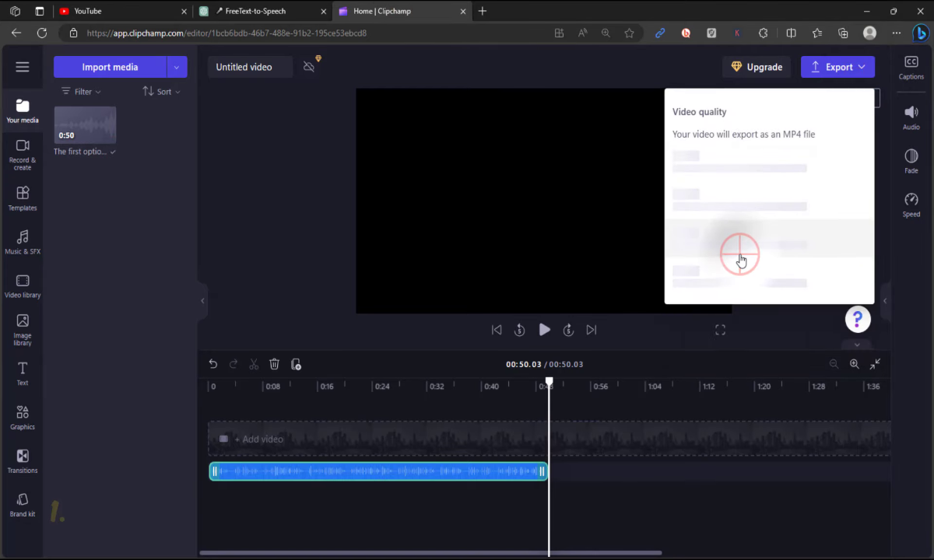Open the Speed settings panel

tap(911, 205)
